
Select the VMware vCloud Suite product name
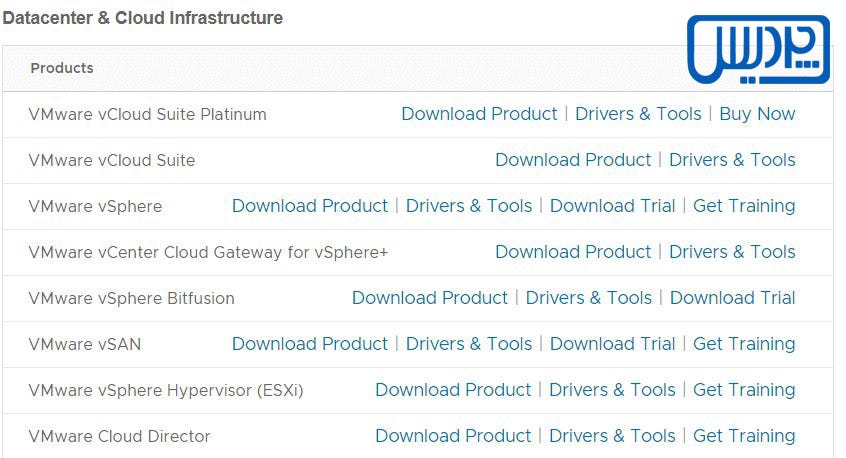[x=112, y=160]
